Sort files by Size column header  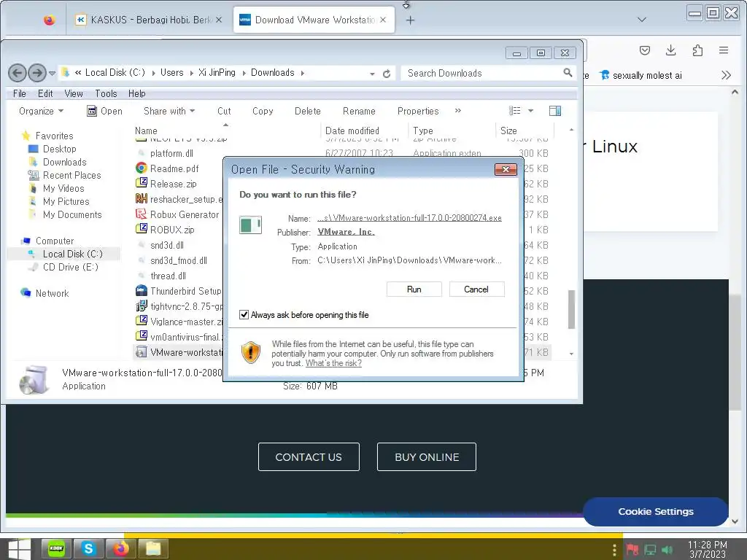[508, 131]
